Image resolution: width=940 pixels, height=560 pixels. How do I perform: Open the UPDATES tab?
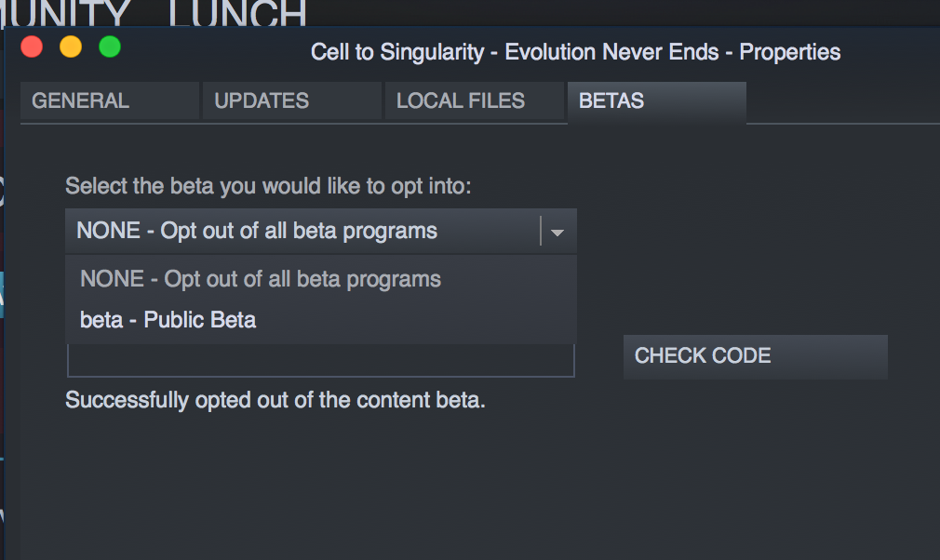click(x=292, y=100)
